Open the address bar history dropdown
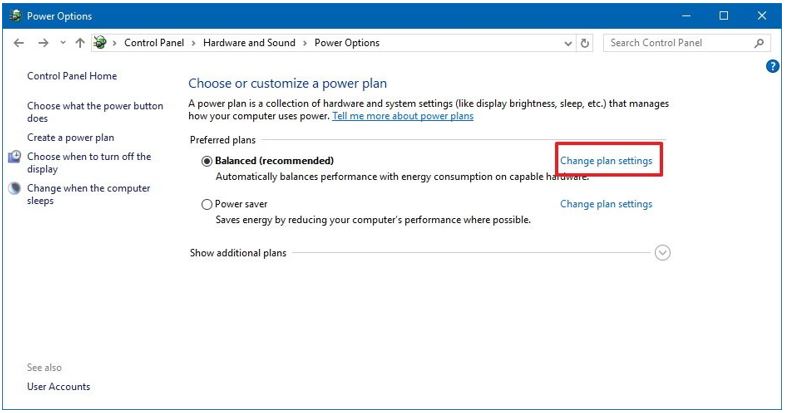 point(568,43)
